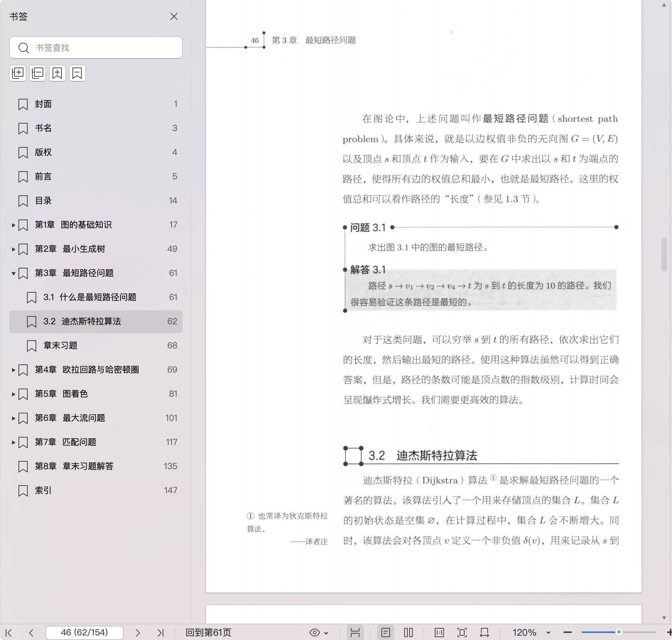Close the 书签 bookmarks panel
Image resolution: width=672 pixels, height=640 pixels.
tap(174, 17)
